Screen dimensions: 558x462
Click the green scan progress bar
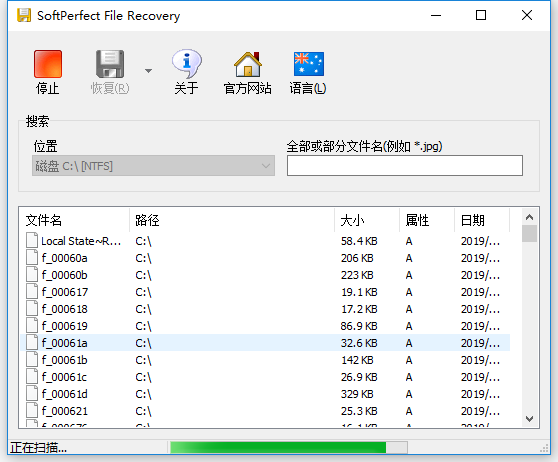coord(289,447)
